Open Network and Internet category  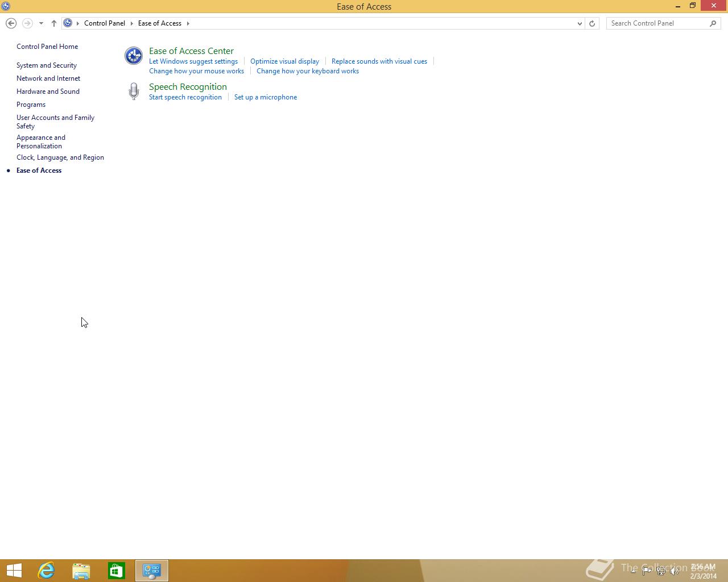(48, 78)
